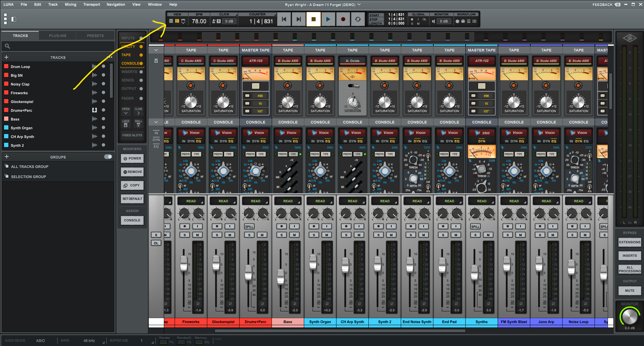Toggle the sidebar panel layout icon
Viewport: 644px width, 346px height.
[14, 19]
